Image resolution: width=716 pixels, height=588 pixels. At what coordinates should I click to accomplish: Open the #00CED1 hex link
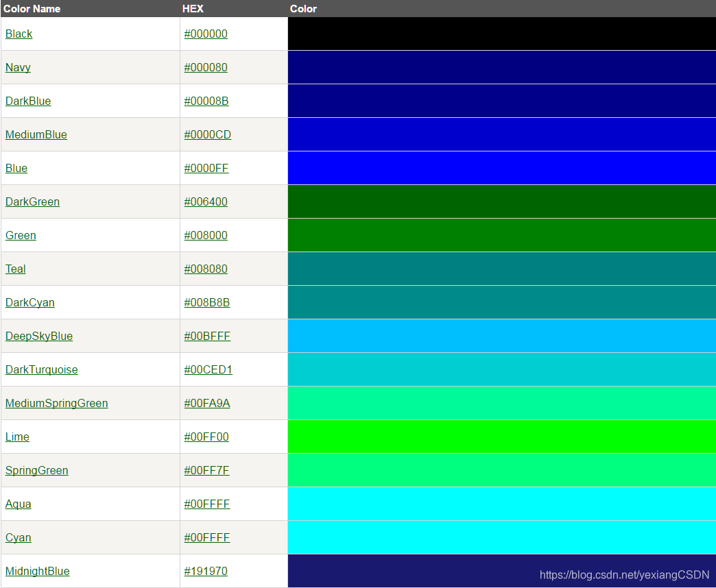pos(208,369)
